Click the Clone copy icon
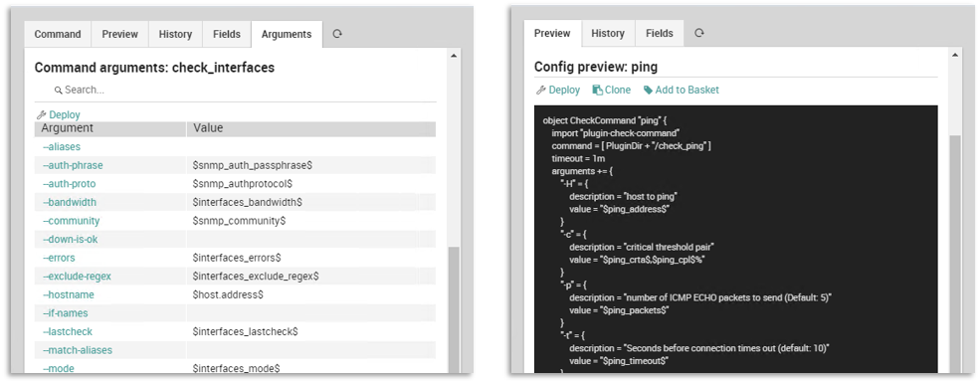The width and height of the screenshot is (980, 381). click(598, 90)
